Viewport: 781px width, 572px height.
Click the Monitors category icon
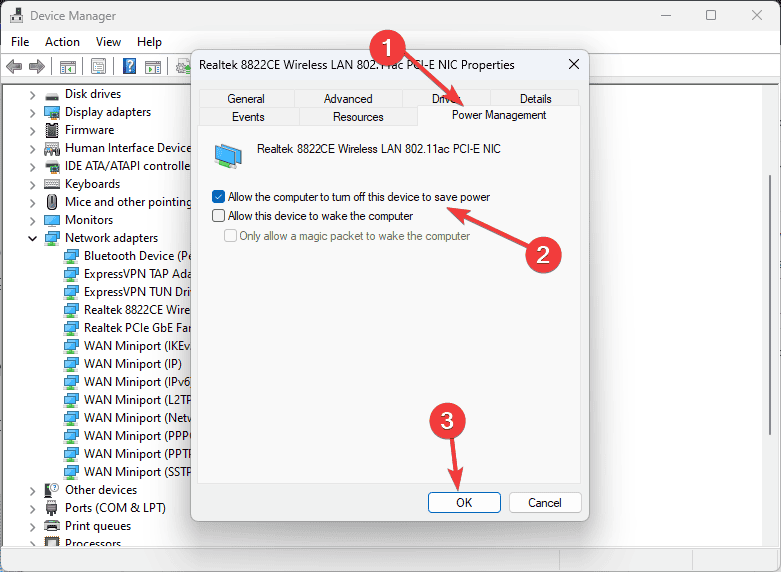[52, 220]
